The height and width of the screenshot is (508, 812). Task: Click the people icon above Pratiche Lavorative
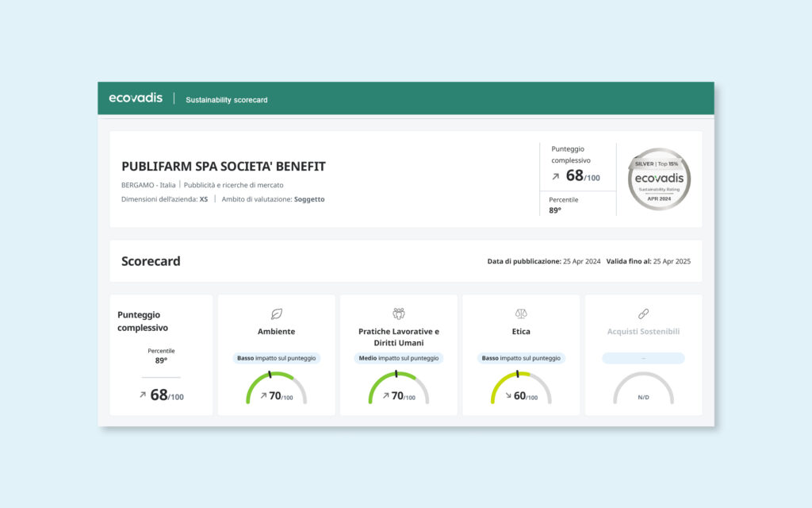399,314
